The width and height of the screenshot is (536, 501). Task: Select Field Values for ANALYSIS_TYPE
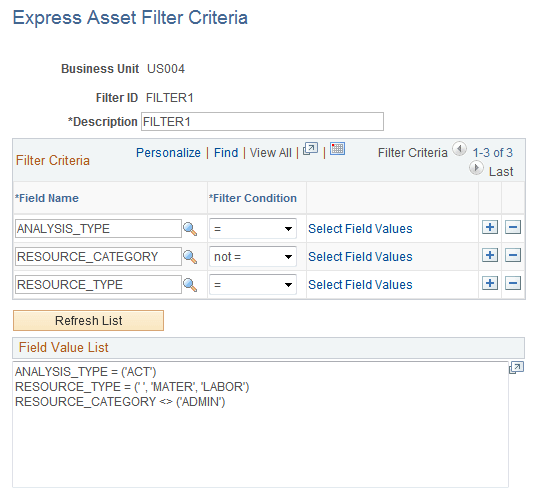click(360, 229)
